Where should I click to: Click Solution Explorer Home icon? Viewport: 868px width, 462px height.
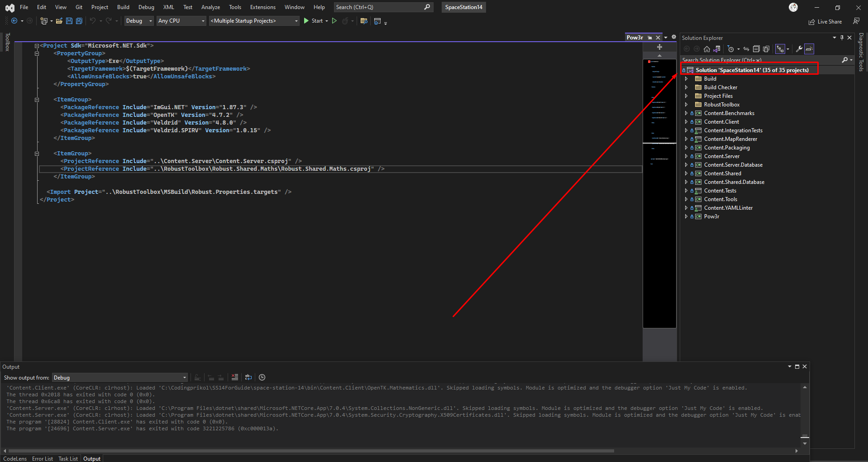tap(706, 49)
